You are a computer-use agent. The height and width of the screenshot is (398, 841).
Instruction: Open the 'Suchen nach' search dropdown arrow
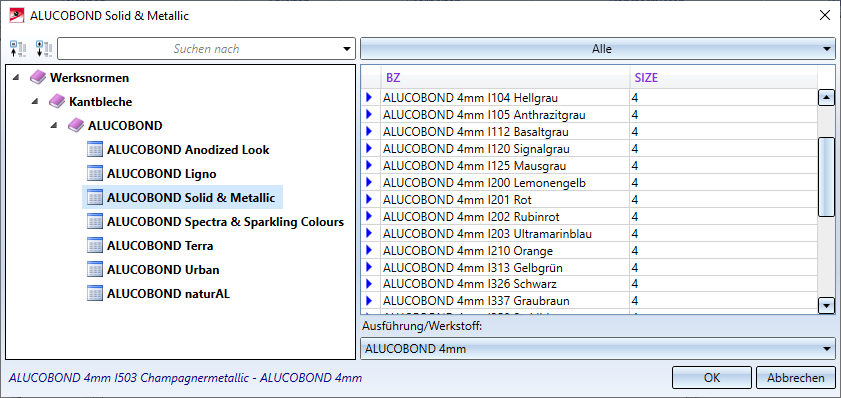pyautogui.click(x=346, y=49)
